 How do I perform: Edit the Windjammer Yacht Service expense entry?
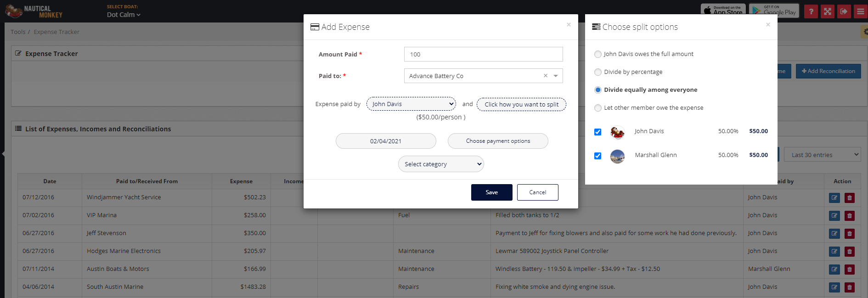click(834, 198)
